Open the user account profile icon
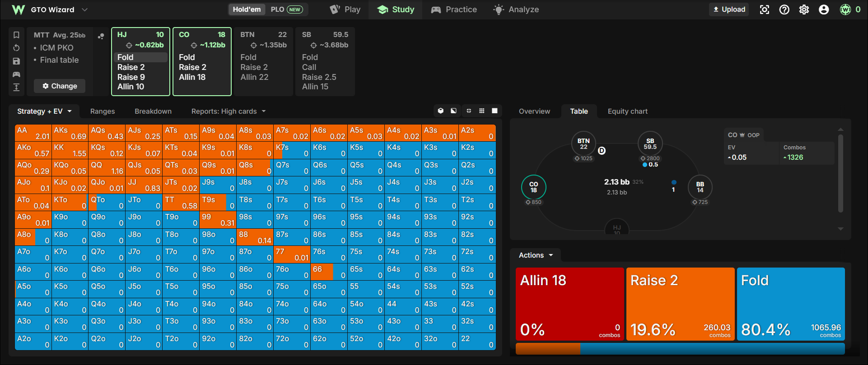This screenshot has width=868, height=365. point(824,9)
